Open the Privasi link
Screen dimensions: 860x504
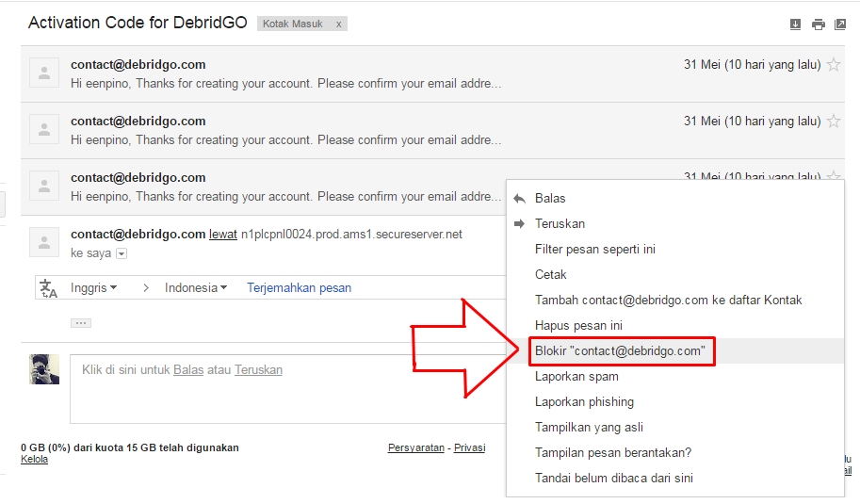coord(469,448)
